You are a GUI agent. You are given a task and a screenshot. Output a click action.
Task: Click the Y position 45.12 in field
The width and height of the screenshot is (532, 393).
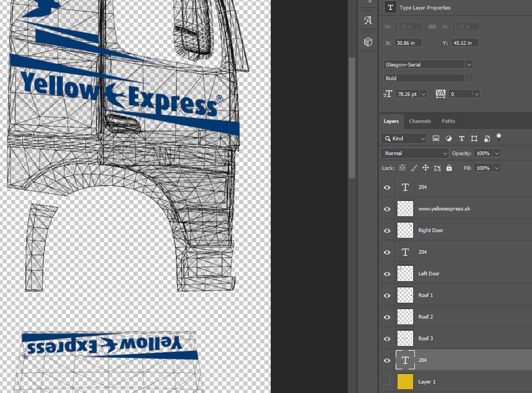pos(465,43)
